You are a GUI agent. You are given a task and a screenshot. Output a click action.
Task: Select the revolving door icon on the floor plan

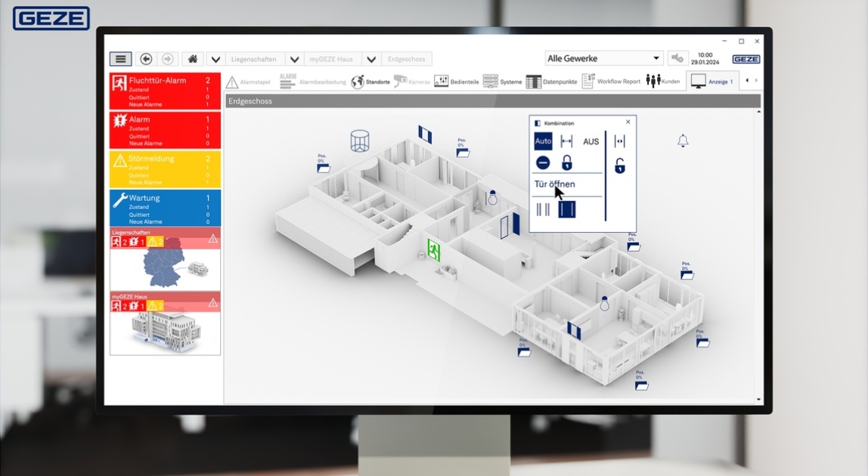point(359,141)
